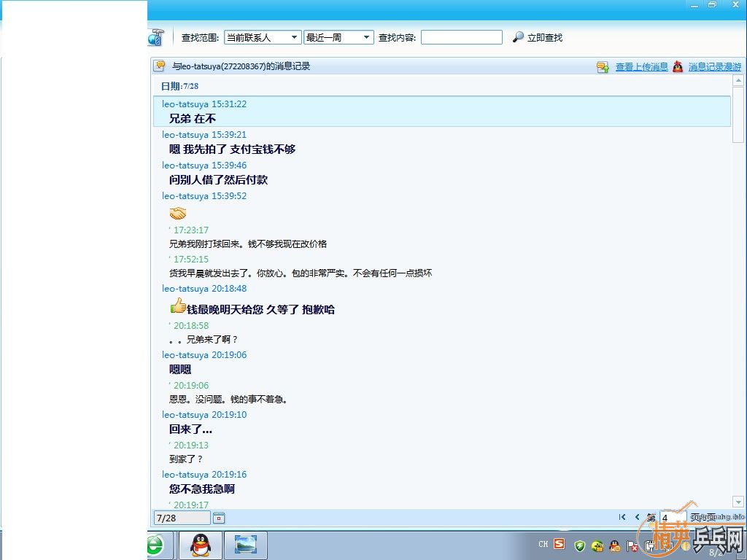Click the QQ penguin tray icon
The height and width of the screenshot is (560, 747).
coord(614,545)
